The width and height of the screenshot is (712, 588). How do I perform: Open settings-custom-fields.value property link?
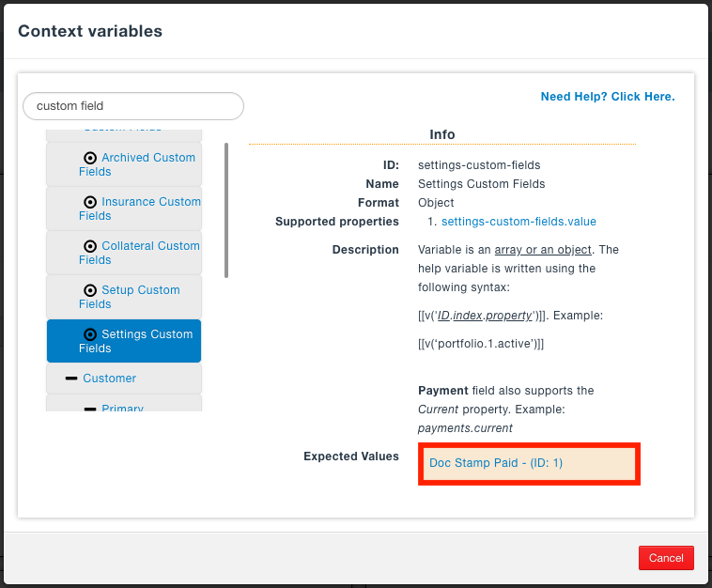[x=519, y=222]
